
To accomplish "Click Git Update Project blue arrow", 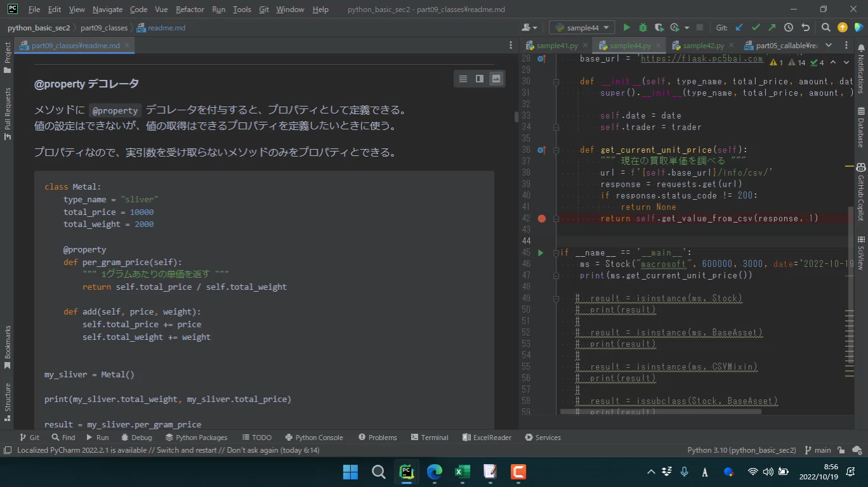I will 739,27.
